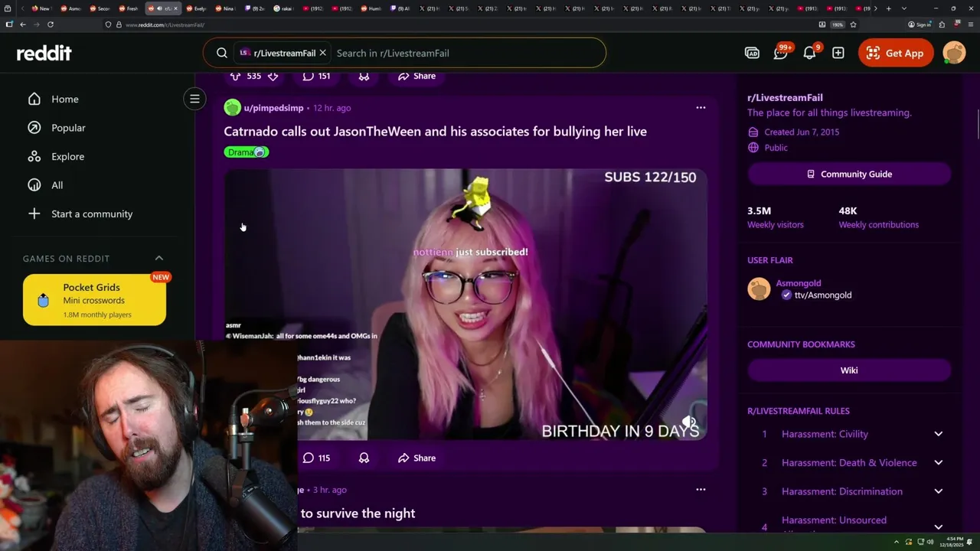Open the Wiki community bookmark

pyautogui.click(x=849, y=370)
